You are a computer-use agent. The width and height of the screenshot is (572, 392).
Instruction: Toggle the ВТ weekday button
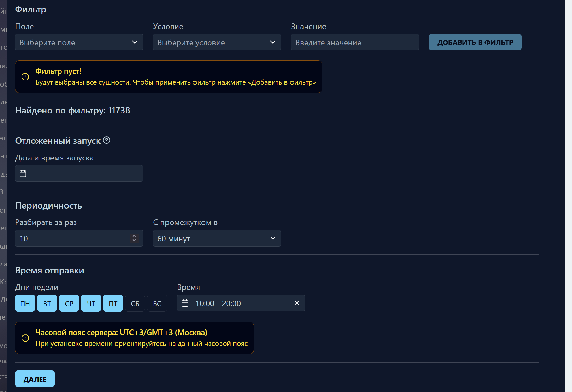tap(47, 303)
